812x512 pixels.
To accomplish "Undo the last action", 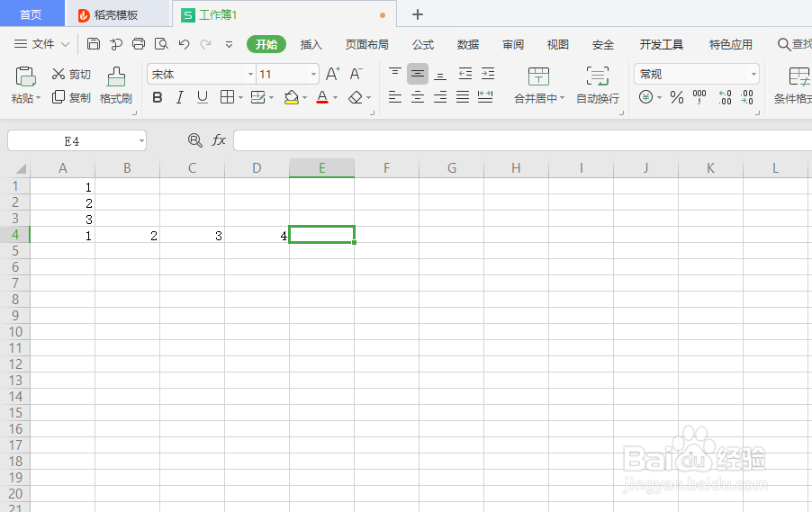I will coord(184,44).
